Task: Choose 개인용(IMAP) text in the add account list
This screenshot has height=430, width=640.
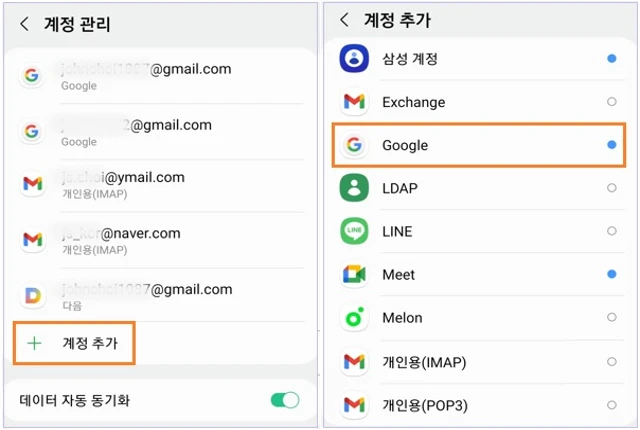Action: pos(424,362)
